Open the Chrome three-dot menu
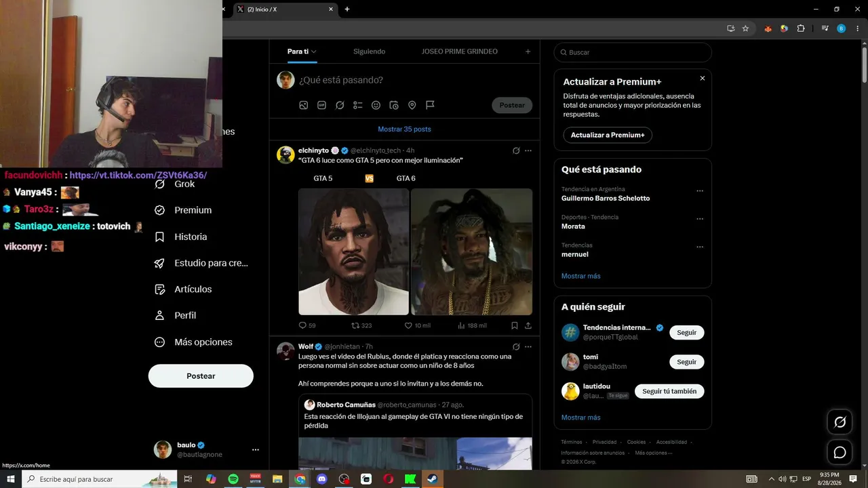868x488 pixels. point(857,28)
